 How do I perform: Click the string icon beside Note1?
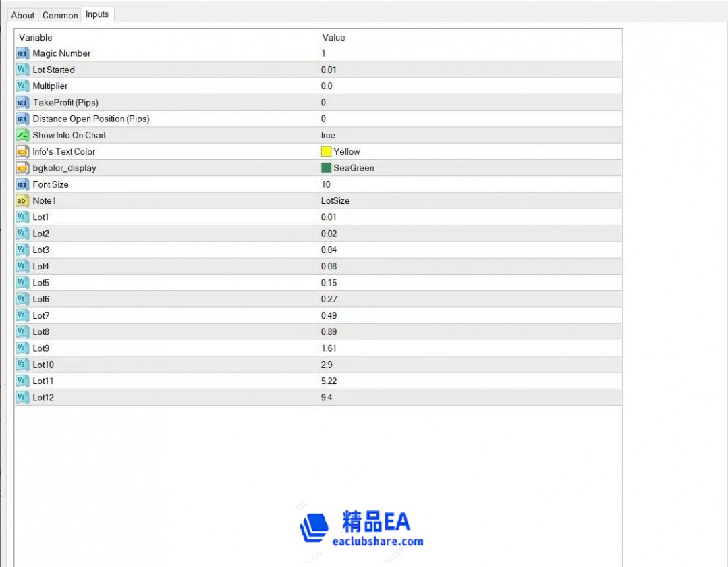pos(22,200)
